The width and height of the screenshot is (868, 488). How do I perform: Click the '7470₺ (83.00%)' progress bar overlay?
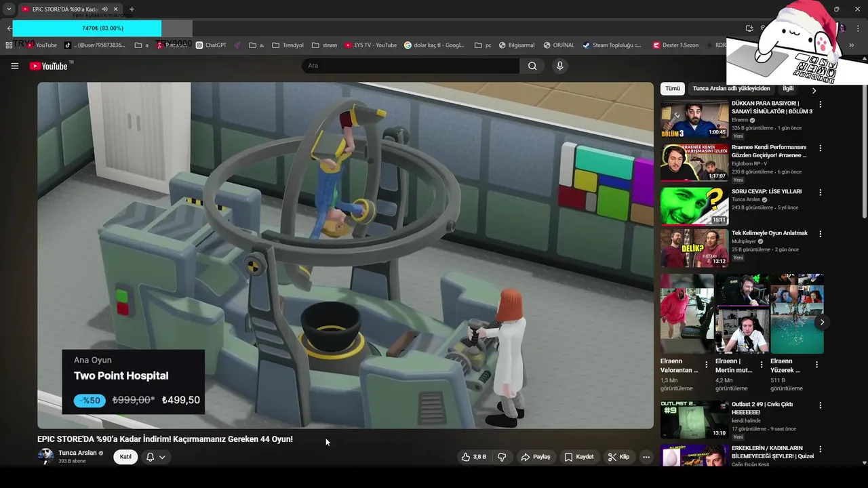(102, 28)
